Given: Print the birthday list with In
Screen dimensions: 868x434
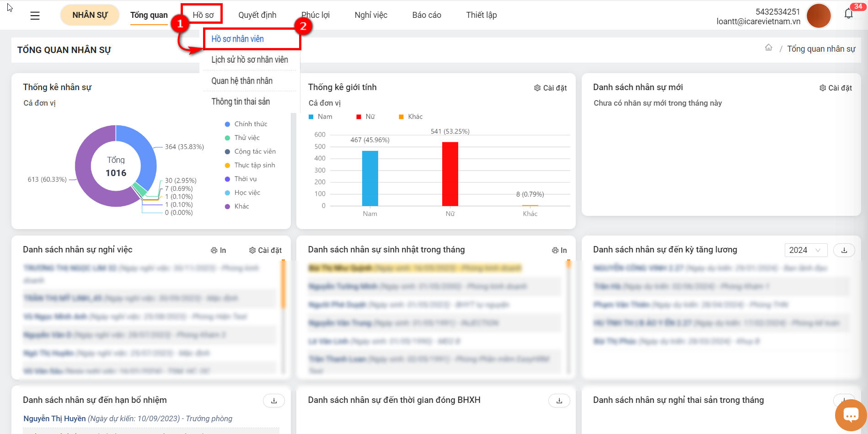Looking at the screenshot, I should (559, 250).
